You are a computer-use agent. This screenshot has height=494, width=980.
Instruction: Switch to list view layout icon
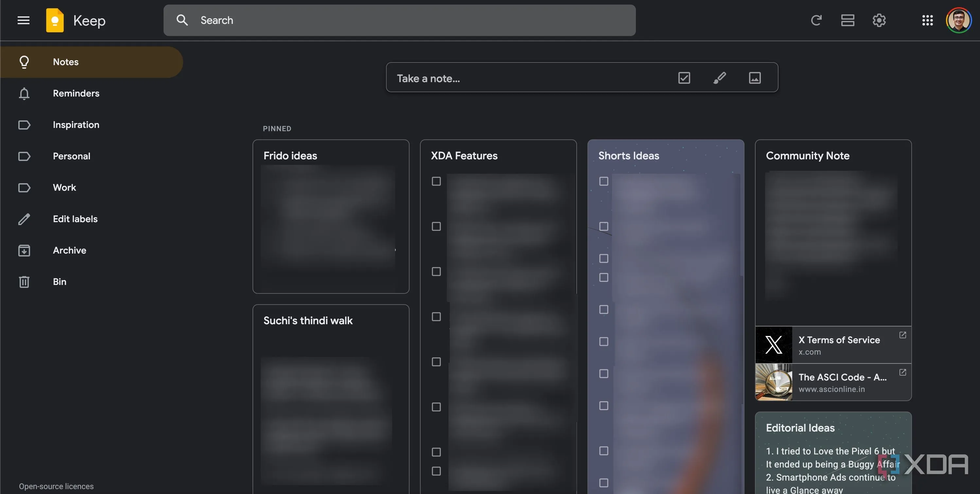(848, 20)
